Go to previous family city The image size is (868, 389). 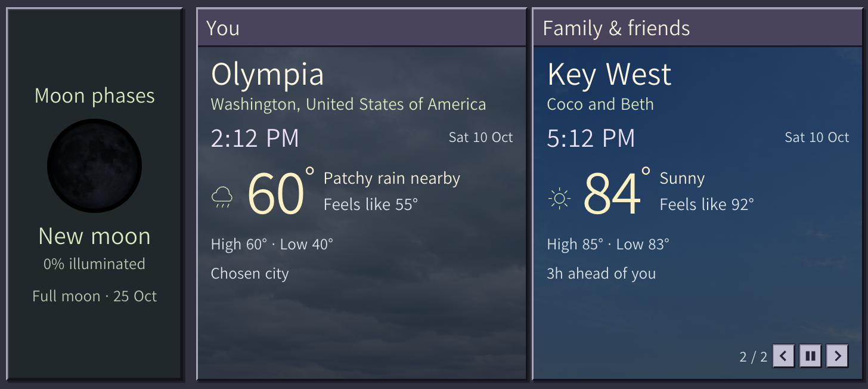point(783,356)
